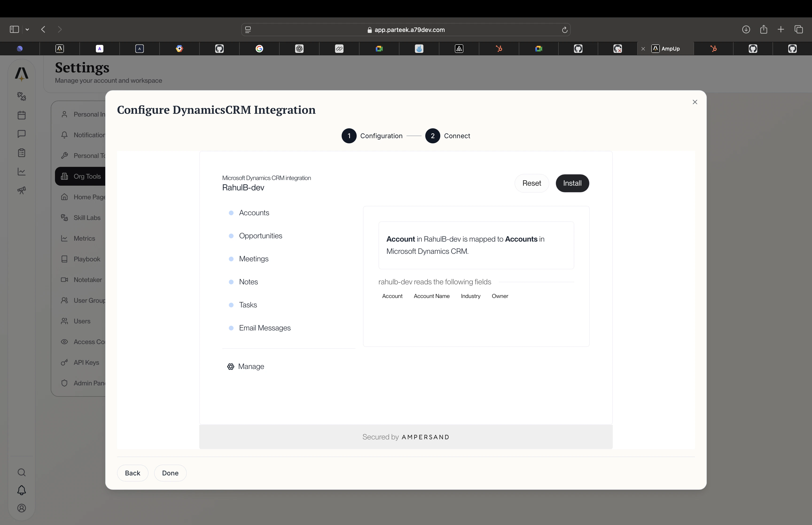Image resolution: width=812 pixels, height=525 pixels.
Task: Select Notes in the object list
Action: (248, 282)
